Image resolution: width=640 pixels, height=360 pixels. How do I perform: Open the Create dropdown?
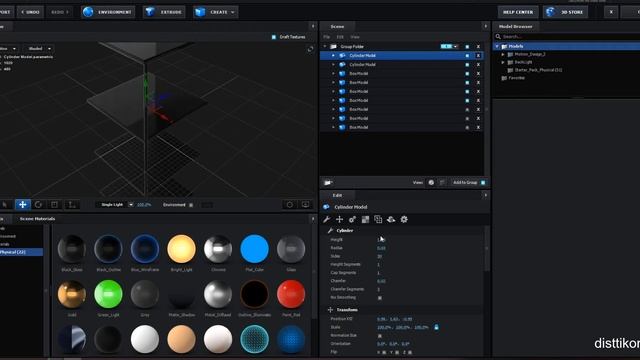(x=215, y=12)
